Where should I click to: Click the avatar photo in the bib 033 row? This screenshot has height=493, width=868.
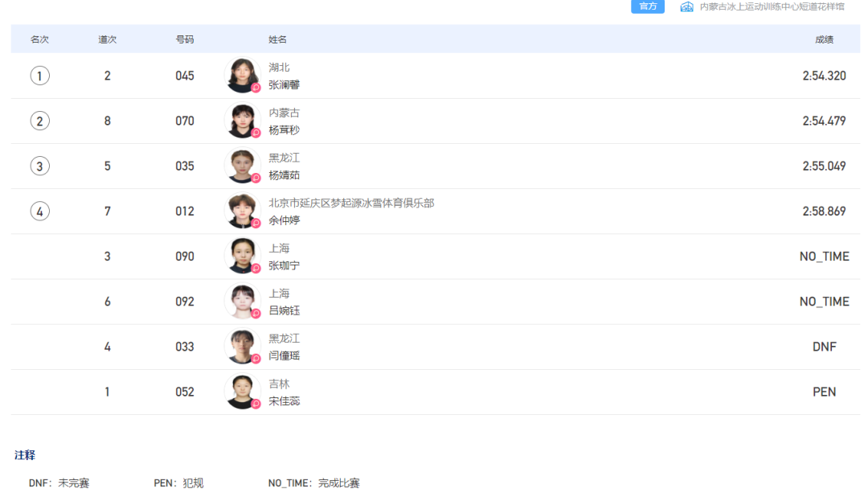241,347
